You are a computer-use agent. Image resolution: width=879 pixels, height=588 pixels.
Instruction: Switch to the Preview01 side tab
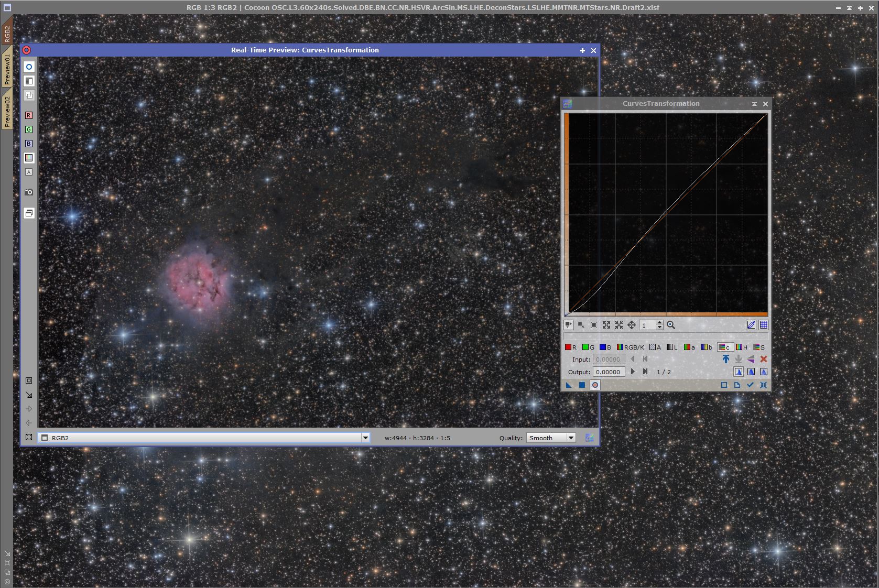coord(7,69)
